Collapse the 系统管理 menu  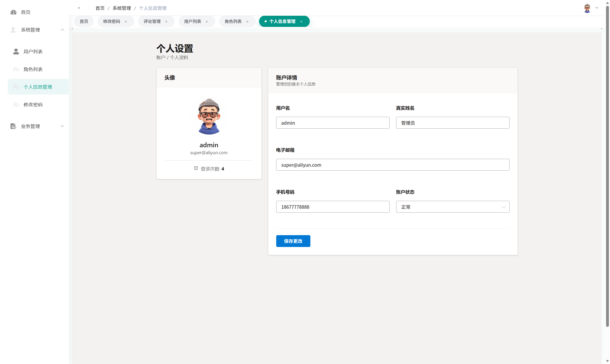[x=62, y=30]
